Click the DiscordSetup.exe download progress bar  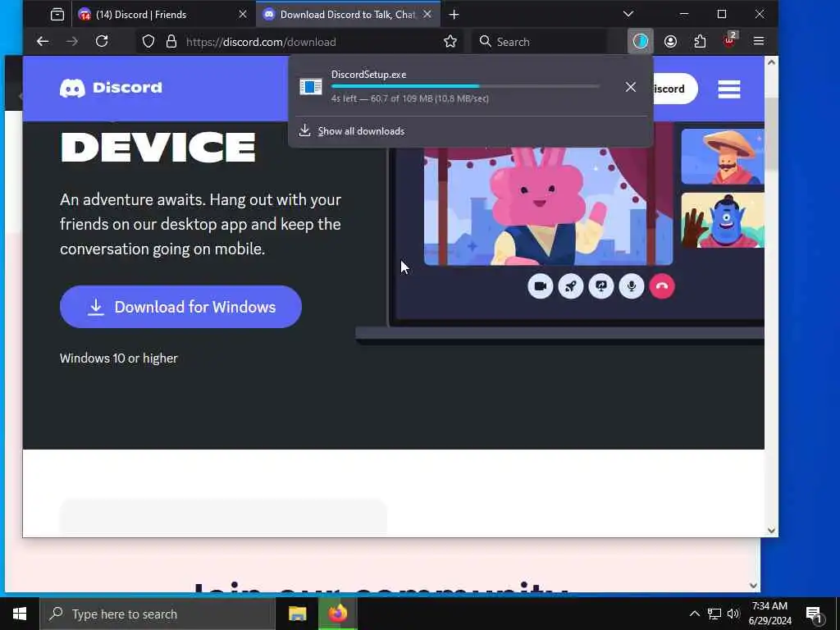tap(465, 86)
